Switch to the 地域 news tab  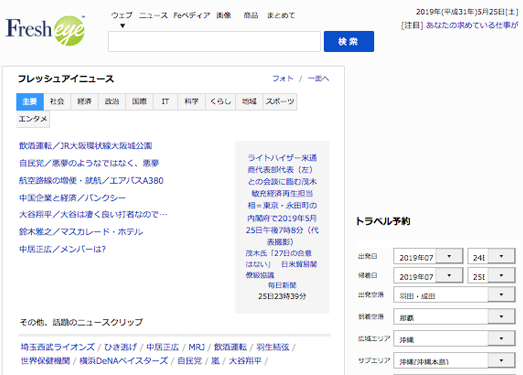point(249,101)
